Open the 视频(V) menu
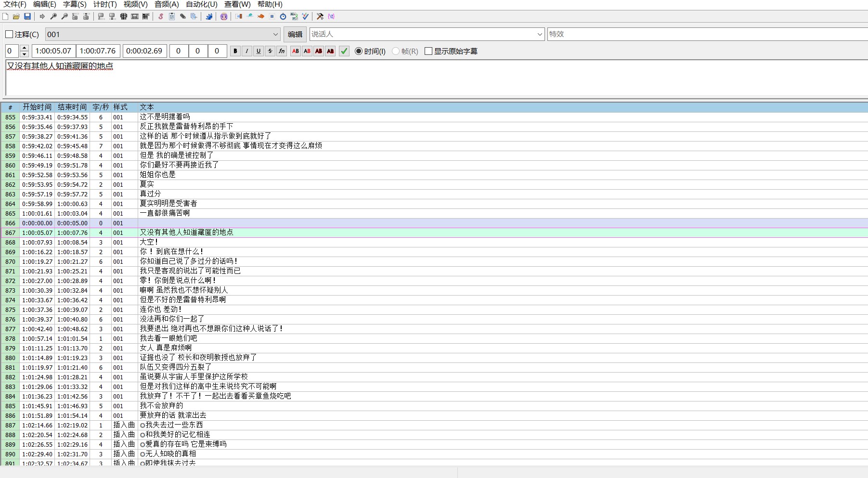This screenshot has height=478, width=868. pos(135,4)
